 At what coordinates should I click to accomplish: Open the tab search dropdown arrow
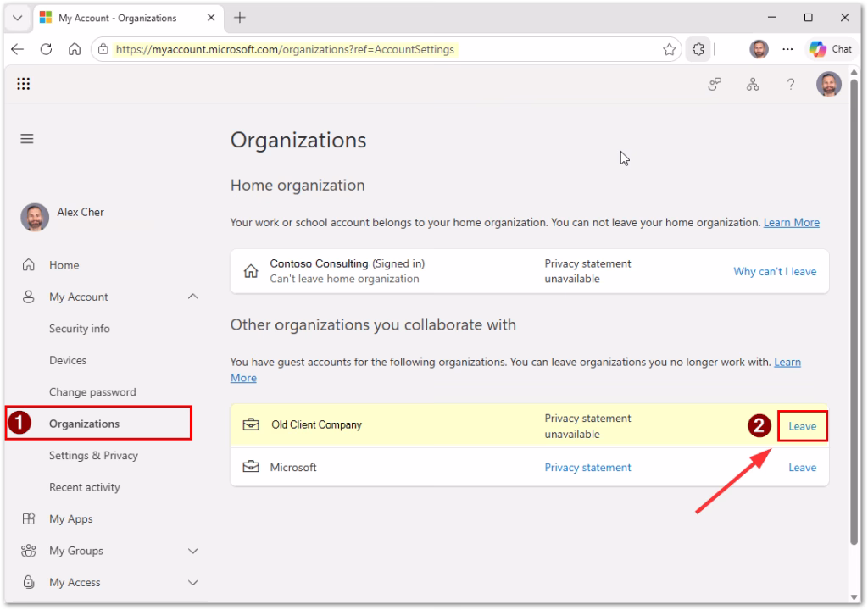coord(18,18)
